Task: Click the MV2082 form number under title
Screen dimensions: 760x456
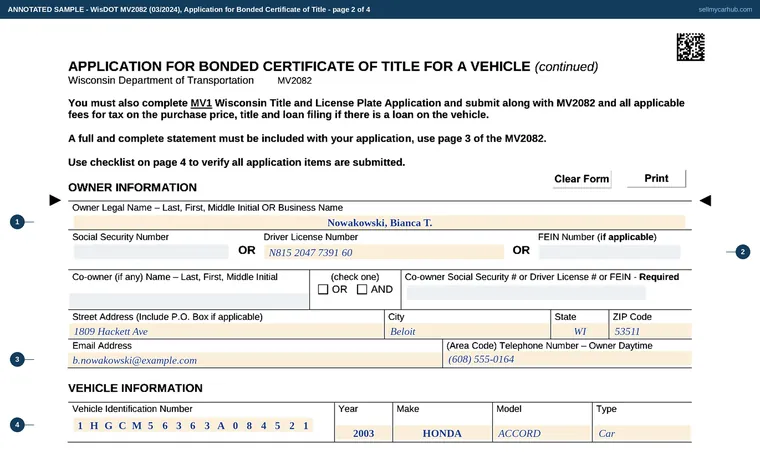Action: point(294,81)
